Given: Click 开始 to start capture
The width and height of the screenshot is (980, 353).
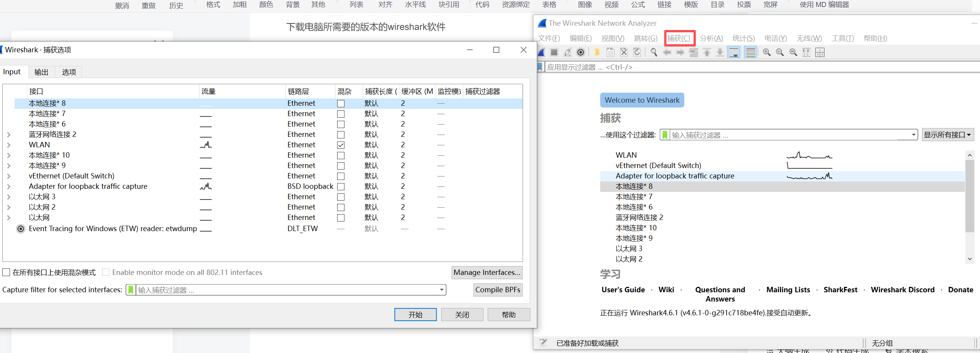Looking at the screenshot, I should (x=416, y=315).
